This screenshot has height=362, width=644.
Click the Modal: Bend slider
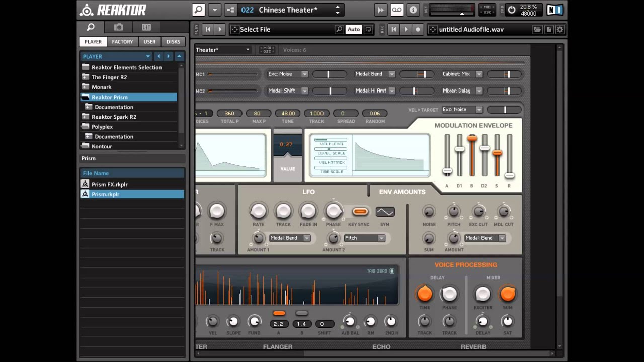pos(418,74)
